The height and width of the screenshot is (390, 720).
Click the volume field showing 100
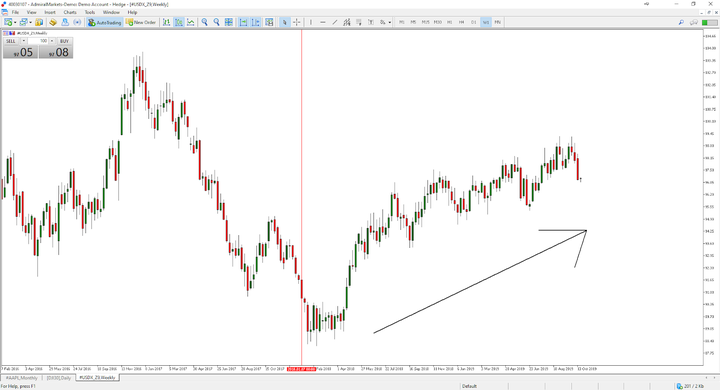click(38, 41)
